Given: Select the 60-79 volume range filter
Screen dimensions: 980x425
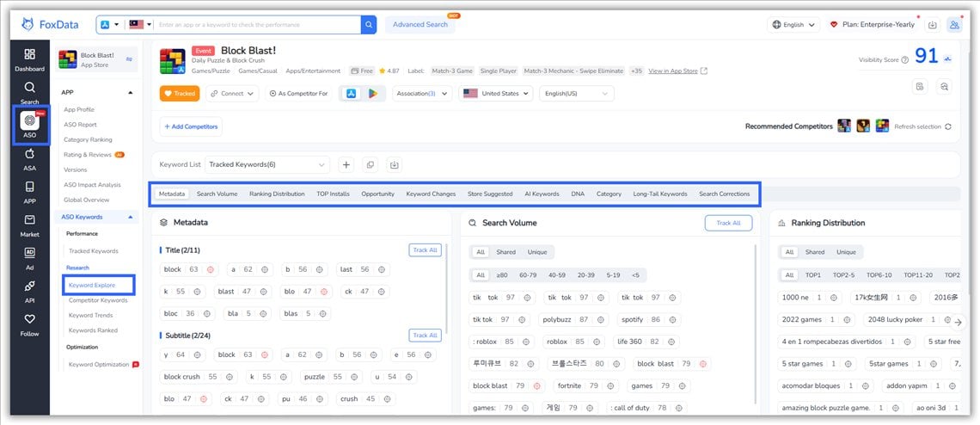Looking at the screenshot, I should tap(528, 274).
